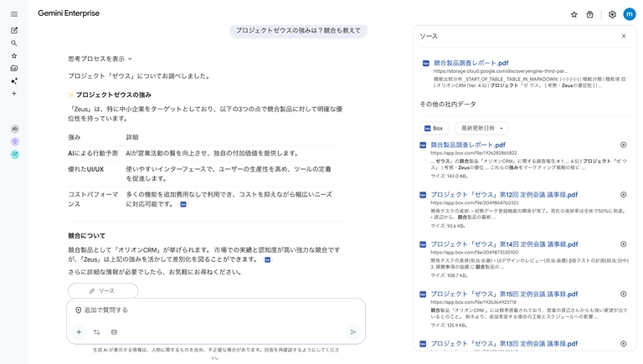This screenshot has height=364, width=643.
Task: Focus the 追加で質問する input field
Action: click(x=216, y=310)
